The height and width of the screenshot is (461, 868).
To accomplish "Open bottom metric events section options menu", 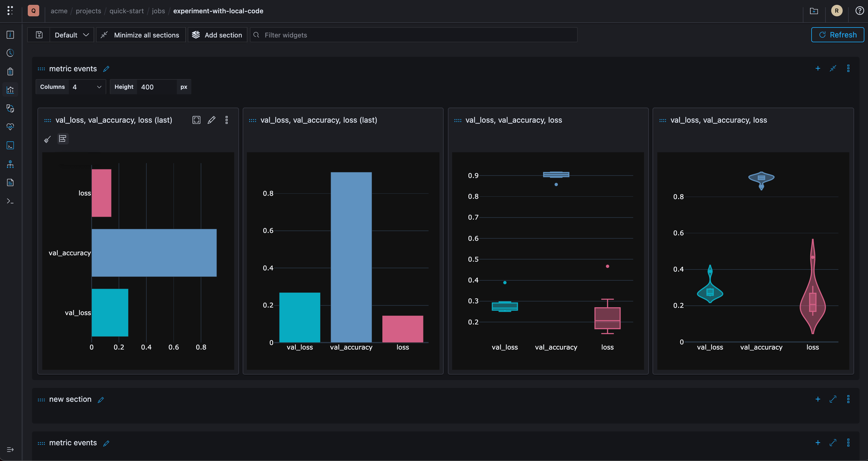I will 848,443.
